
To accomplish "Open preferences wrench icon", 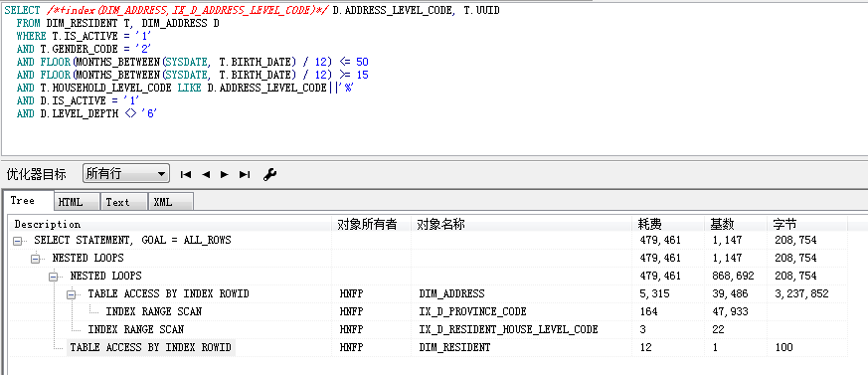I will [x=269, y=174].
